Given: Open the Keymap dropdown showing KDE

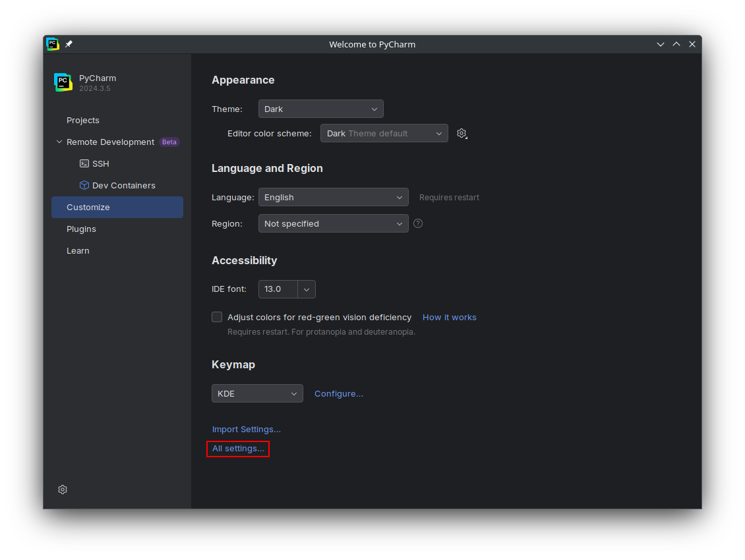Looking at the screenshot, I should [257, 393].
